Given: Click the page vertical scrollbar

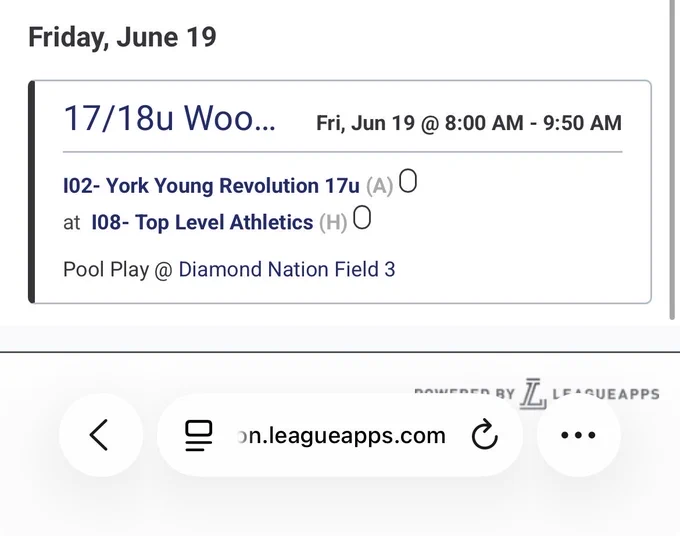Looking at the screenshot, I should pyautogui.click(x=672, y=160).
